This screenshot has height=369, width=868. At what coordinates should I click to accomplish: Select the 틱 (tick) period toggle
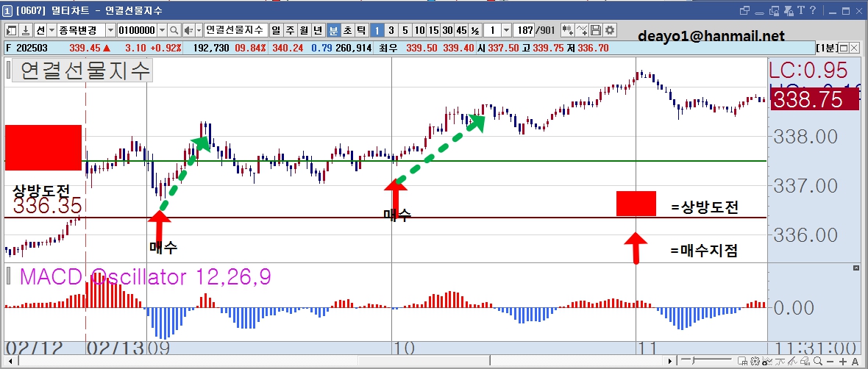click(361, 30)
